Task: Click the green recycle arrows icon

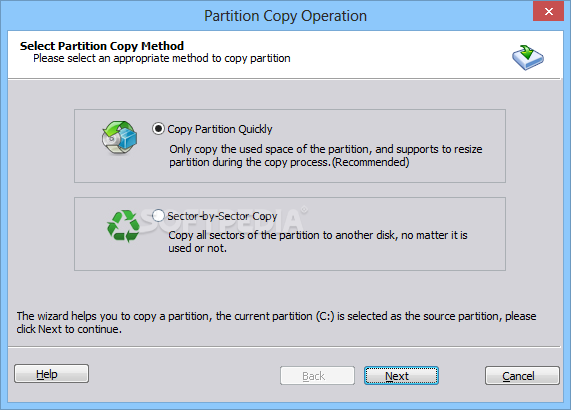Action: [123, 226]
